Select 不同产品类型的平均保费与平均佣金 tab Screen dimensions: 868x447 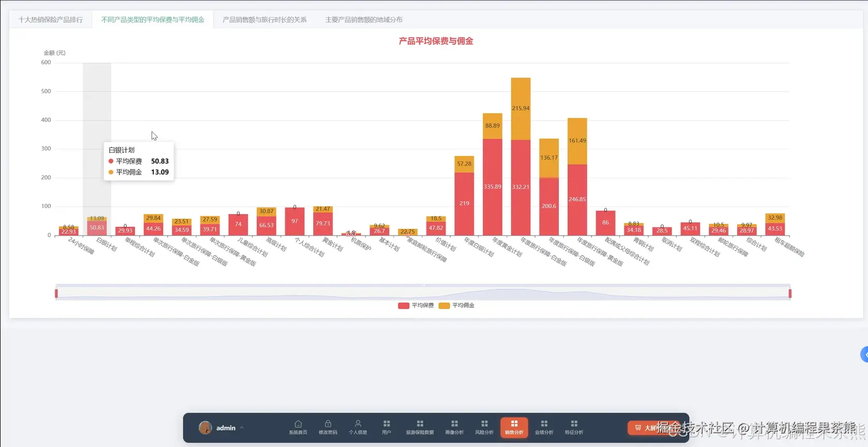point(153,20)
